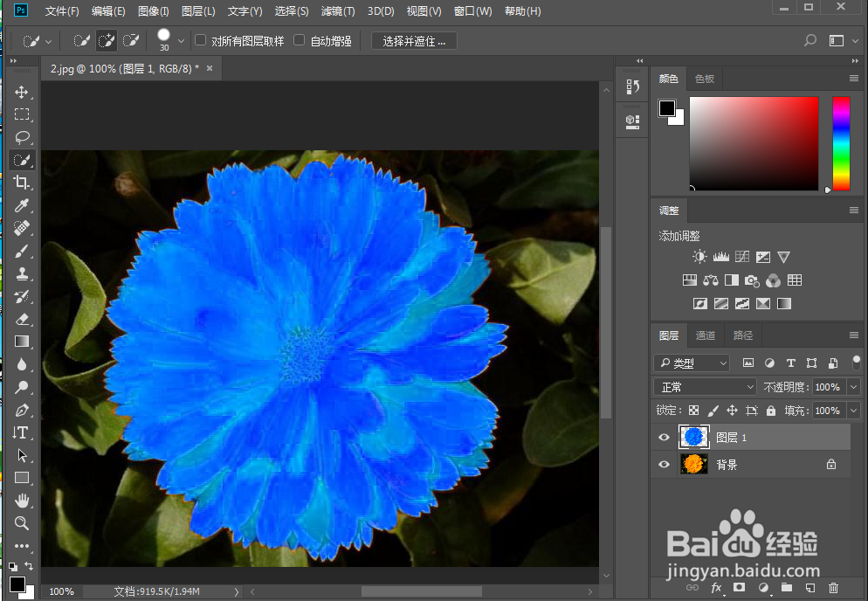This screenshot has width=868, height=601.
Task: Open the brush size picker dropdown
Action: (181, 41)
